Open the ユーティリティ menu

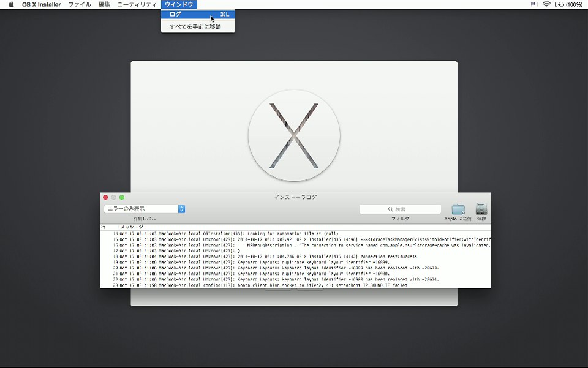coord(137,4)
